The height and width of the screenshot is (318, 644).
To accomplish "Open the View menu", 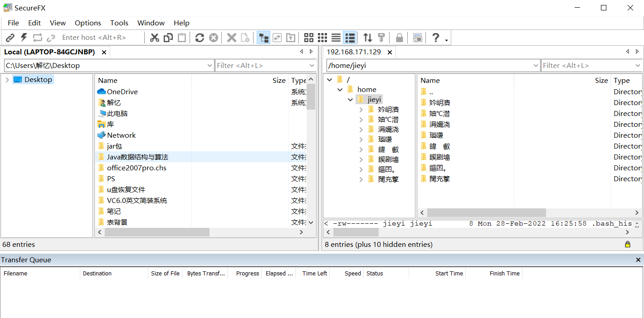I will 58,23.
